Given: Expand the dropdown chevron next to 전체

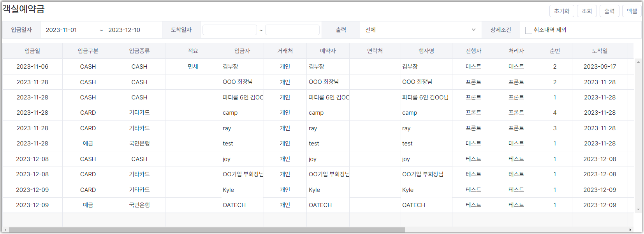Looking at the screenshot, I should click(x=473, y=30).
